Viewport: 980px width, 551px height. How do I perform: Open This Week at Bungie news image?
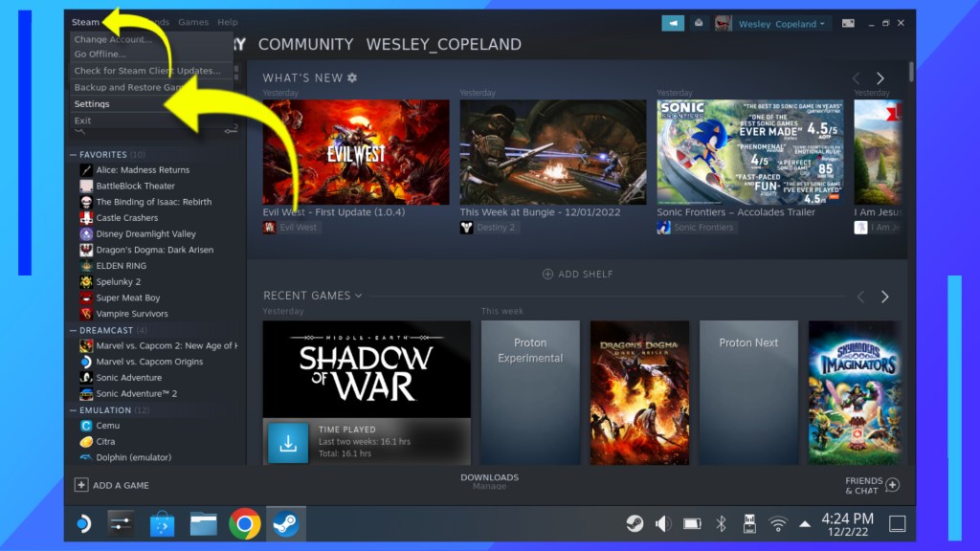point(553,152)
